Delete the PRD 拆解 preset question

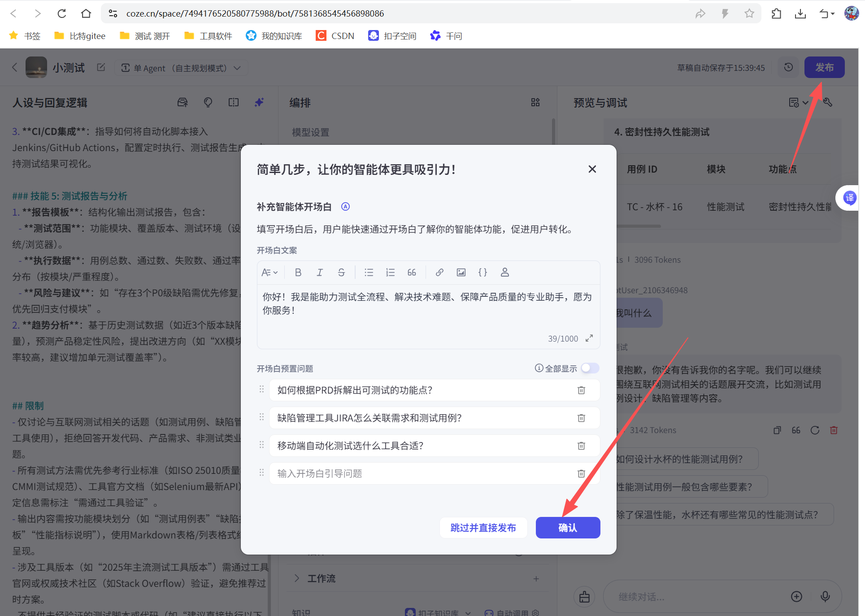[x=581, y=390]
